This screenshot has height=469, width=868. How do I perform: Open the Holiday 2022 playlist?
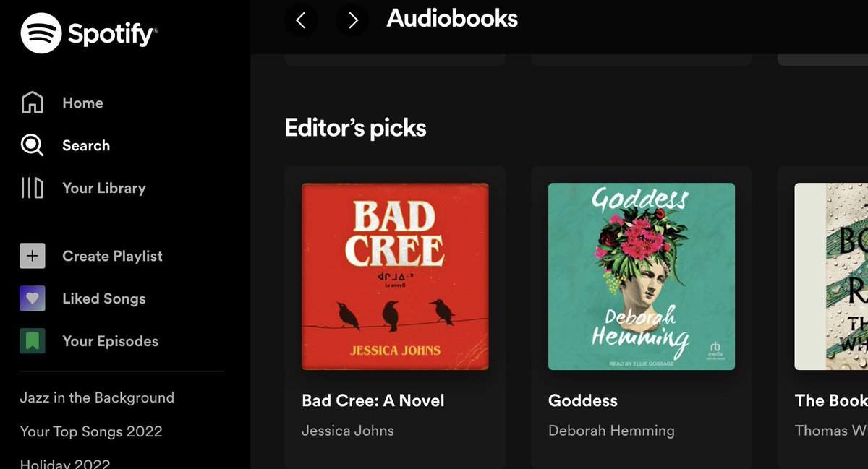pyautogui.click(x=65, y=462)
